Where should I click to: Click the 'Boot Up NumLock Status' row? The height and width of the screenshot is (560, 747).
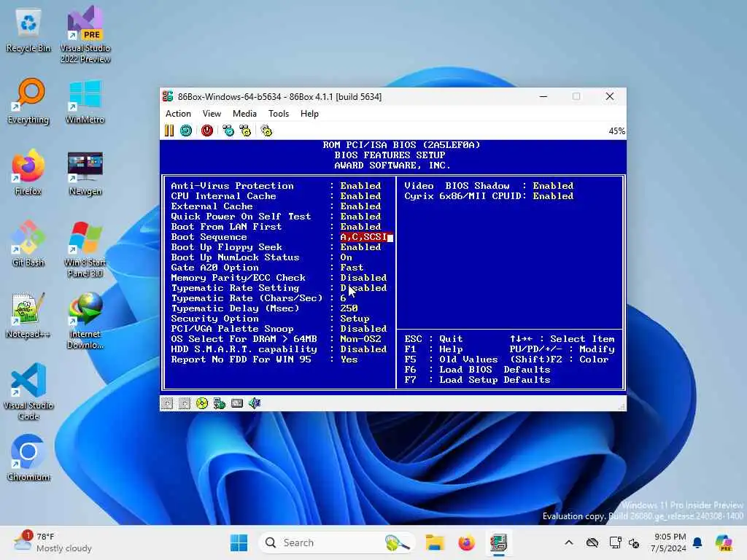pyautogui.click(x=262, y=257)
